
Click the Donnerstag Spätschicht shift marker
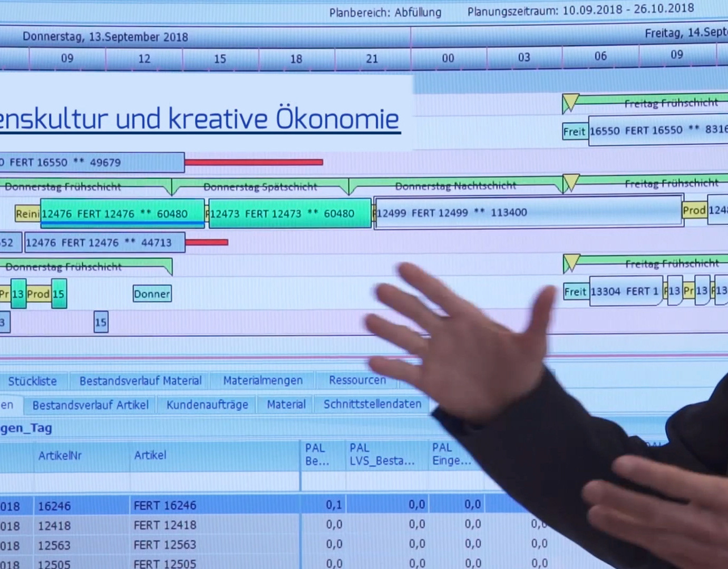tap(260, 187)
